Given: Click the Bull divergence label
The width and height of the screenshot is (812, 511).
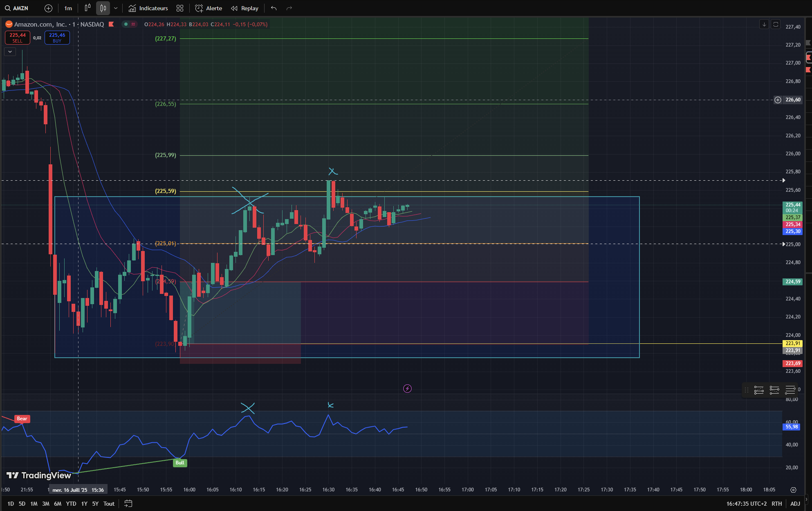Looking at the screenshot, I should coord(180,463).
